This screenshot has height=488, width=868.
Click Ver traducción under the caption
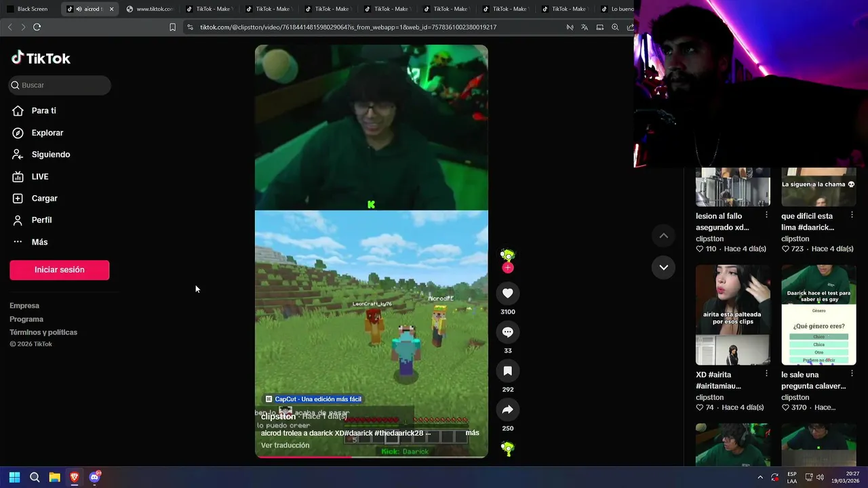tap(285, 445)
